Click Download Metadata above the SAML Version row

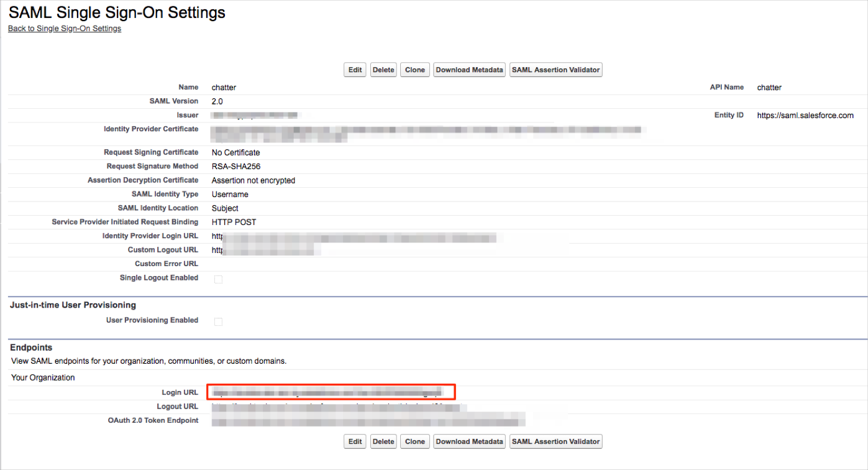tap(469, 70)
